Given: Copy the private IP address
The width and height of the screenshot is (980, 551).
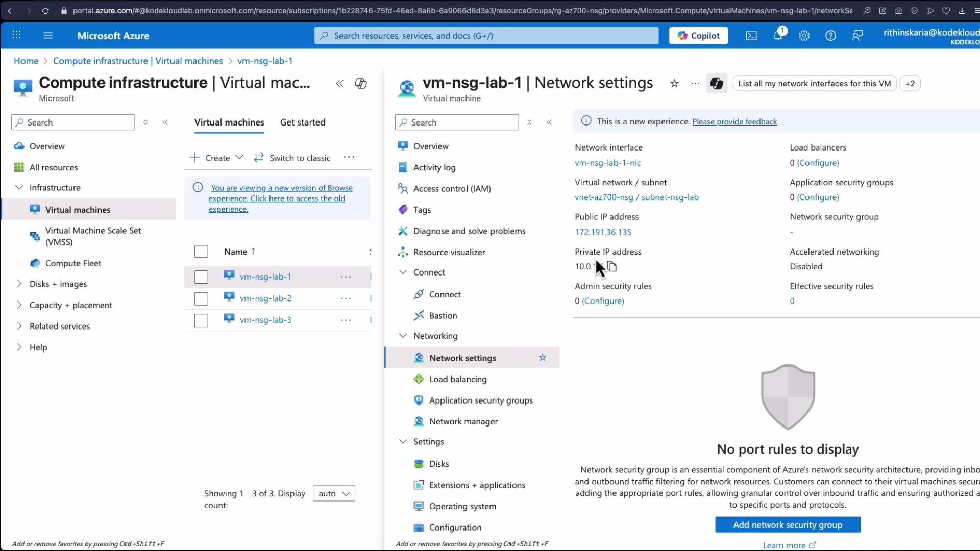Looking at the screenshot, I should pos(612,266).
